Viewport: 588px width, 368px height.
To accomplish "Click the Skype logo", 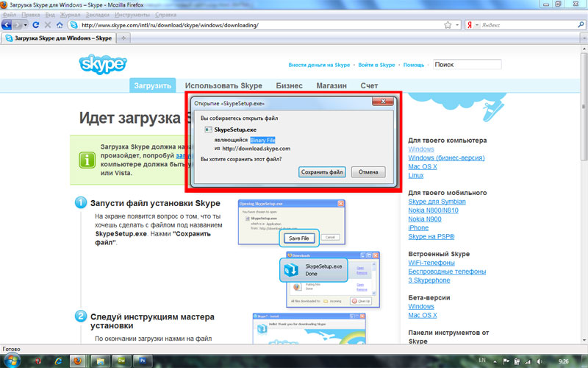I will tap(103, 64).
